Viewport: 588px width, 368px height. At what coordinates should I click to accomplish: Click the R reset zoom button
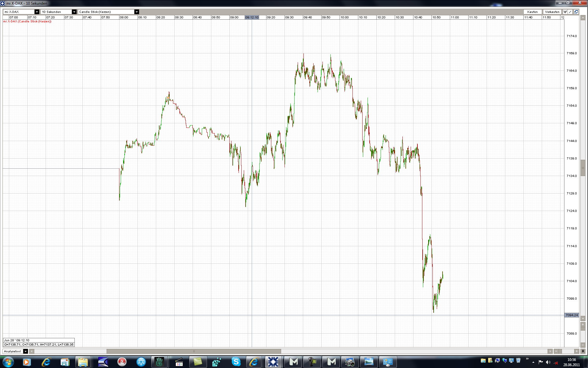(583, 351)
